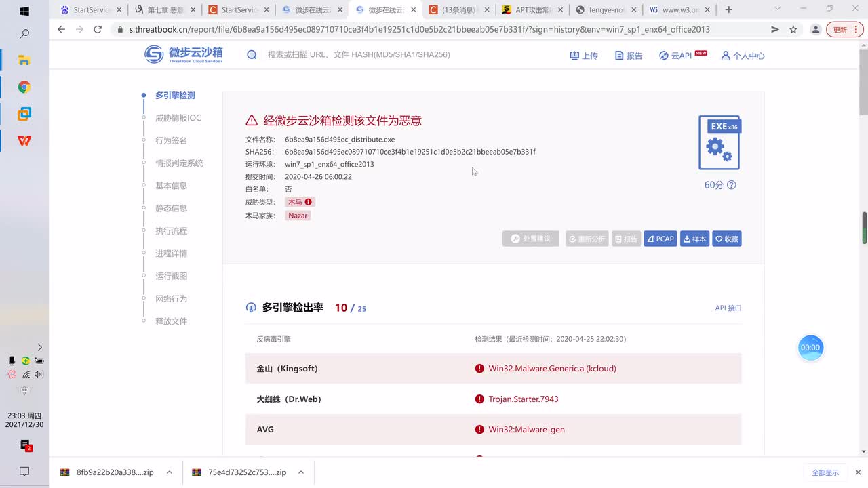The image size is (868, 488).
Task: Select 静态信息 in sidebar navigation
Action: [171, 208]
